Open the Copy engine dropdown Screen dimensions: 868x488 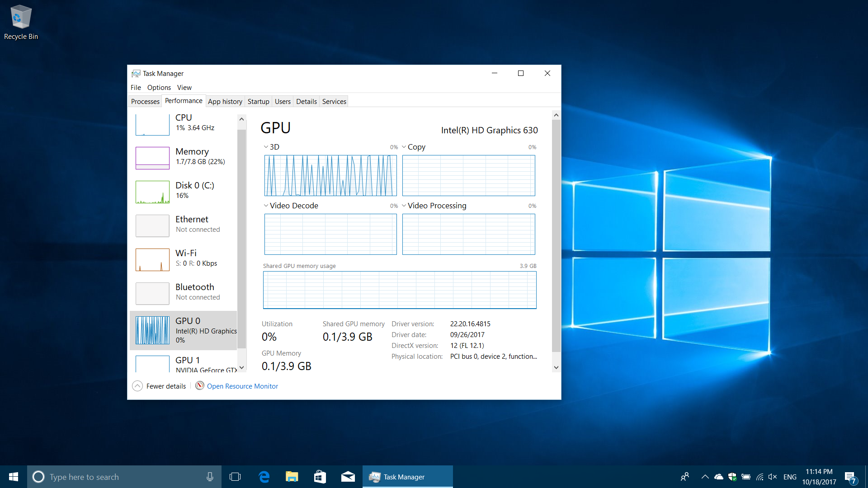point(404,147)
